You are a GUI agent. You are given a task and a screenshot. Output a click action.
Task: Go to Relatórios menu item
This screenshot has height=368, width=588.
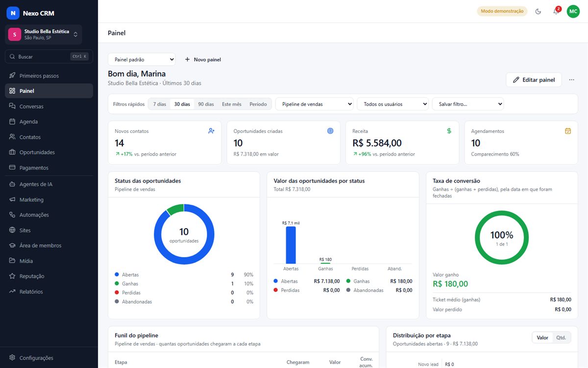pyautogui.click(x=49, y=291)
